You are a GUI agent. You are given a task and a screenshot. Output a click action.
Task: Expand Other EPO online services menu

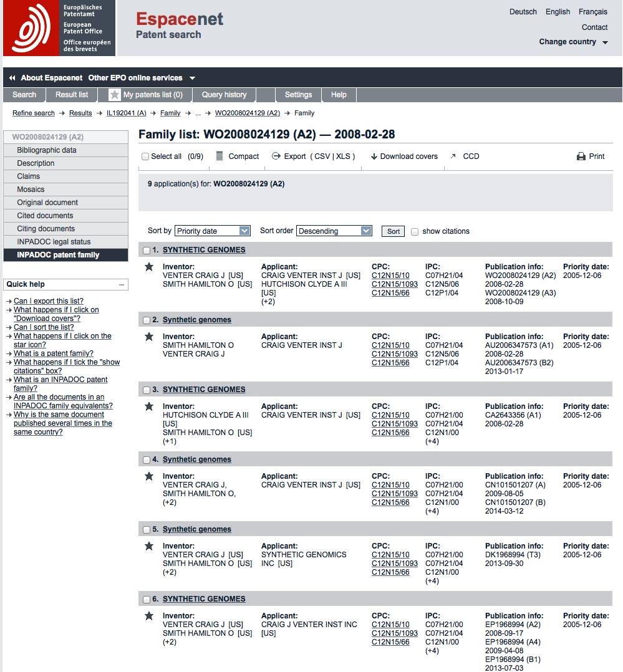tap(142, 78)
